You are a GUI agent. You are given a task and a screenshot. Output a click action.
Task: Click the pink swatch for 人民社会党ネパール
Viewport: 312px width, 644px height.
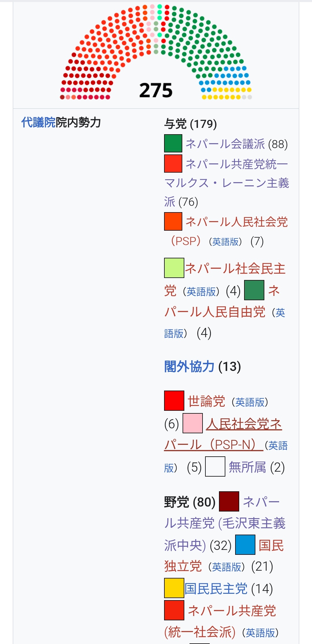click(192, 423)
